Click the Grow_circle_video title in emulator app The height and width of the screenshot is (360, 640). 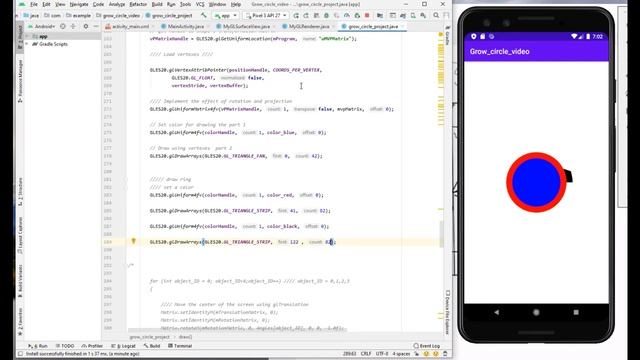tap(500, 51)
